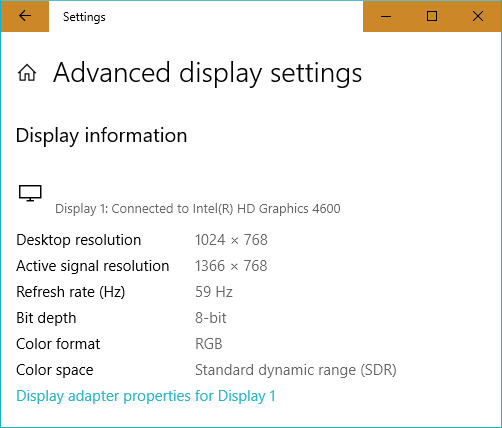Click the Desktop resolution label
Screen dimensions: 502x428
[79, 240]
